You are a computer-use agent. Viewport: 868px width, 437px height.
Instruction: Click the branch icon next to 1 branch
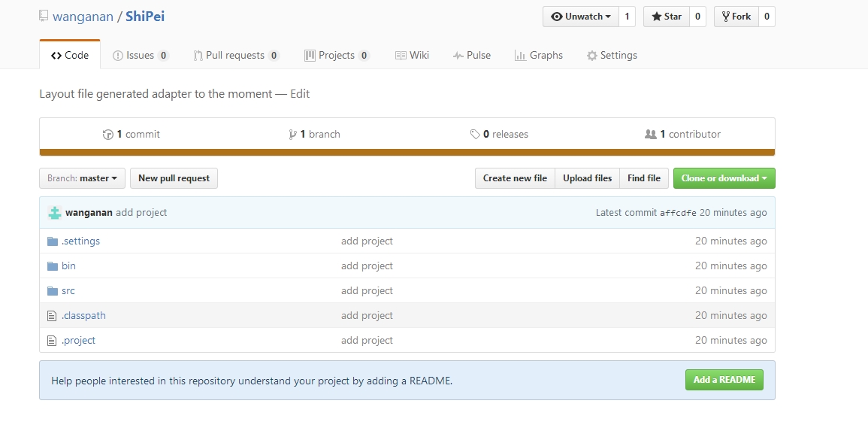coord(293,134)
